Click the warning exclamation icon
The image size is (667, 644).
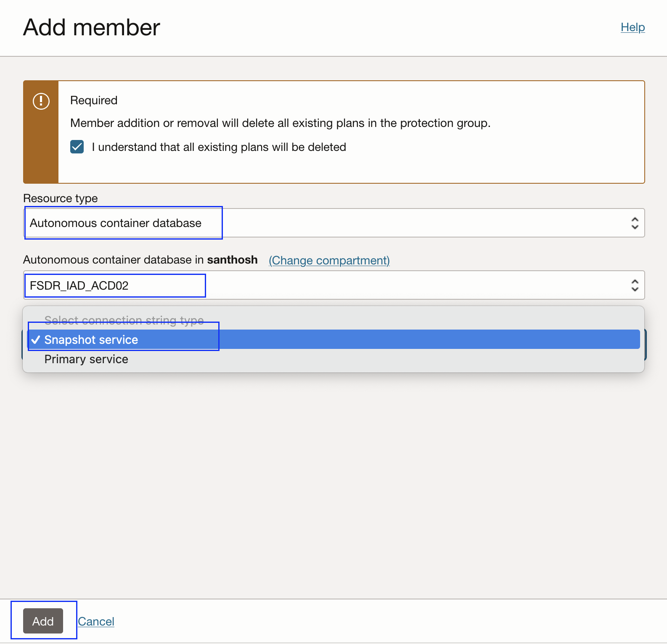(41, 101)
